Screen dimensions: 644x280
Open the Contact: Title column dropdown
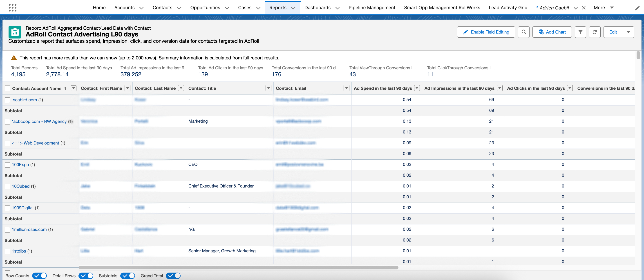coord(268,88)
